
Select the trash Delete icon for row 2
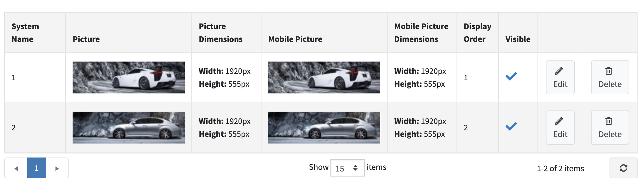609,121
